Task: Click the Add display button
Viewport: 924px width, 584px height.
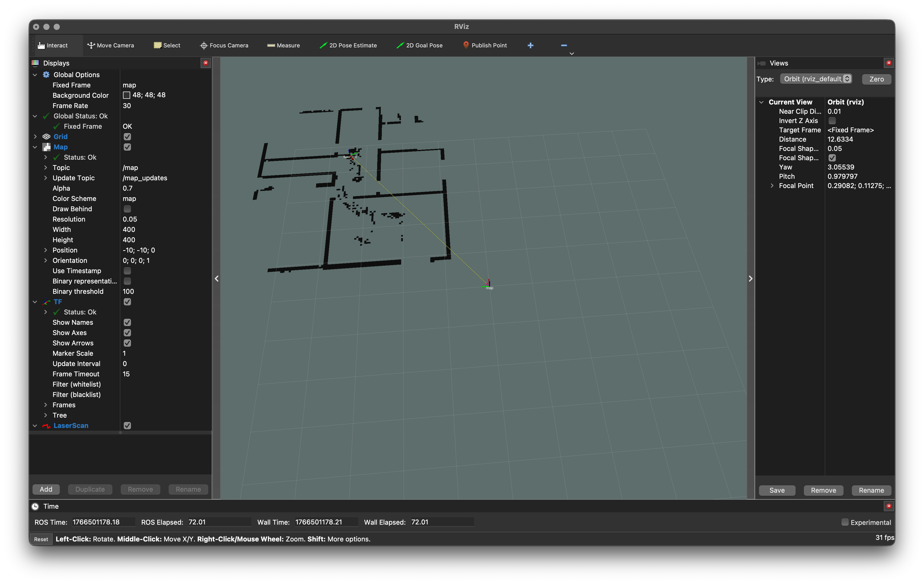Action: point(46,489)
